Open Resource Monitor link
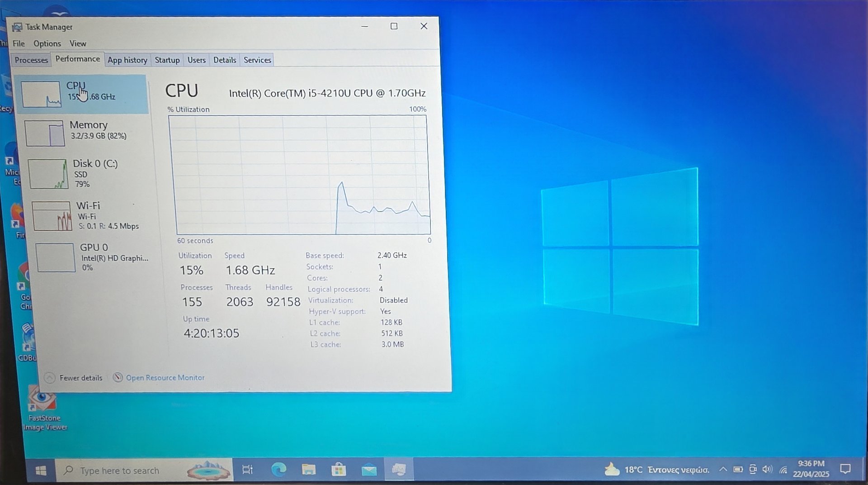The height and width of the screenshot is (485, 868). [159, 378]
